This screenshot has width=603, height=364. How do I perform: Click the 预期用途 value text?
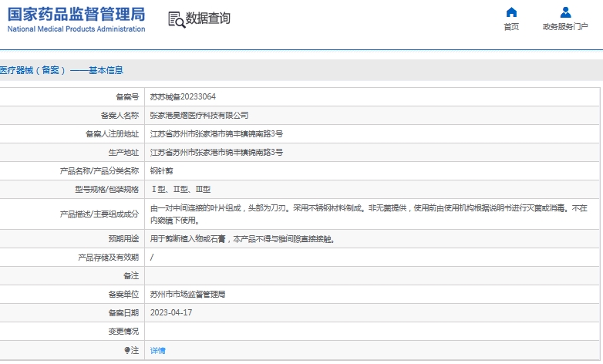click(x=243, y=239)
